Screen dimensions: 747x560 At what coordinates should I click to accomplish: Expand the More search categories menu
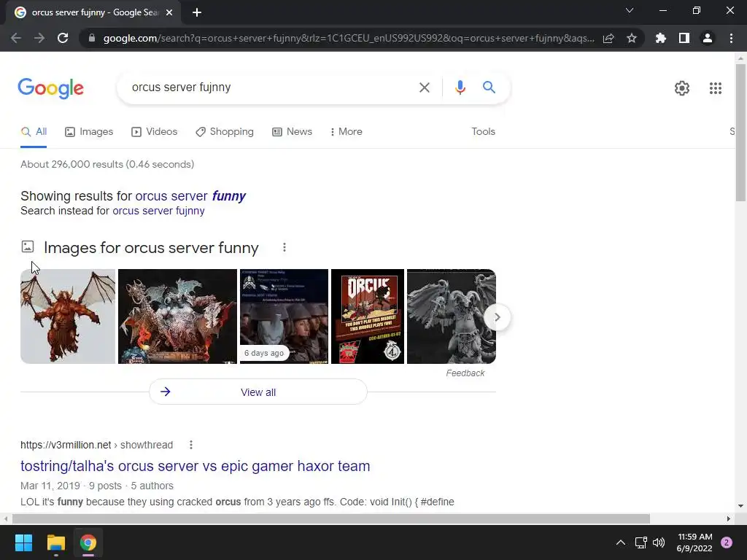(347, 132)
